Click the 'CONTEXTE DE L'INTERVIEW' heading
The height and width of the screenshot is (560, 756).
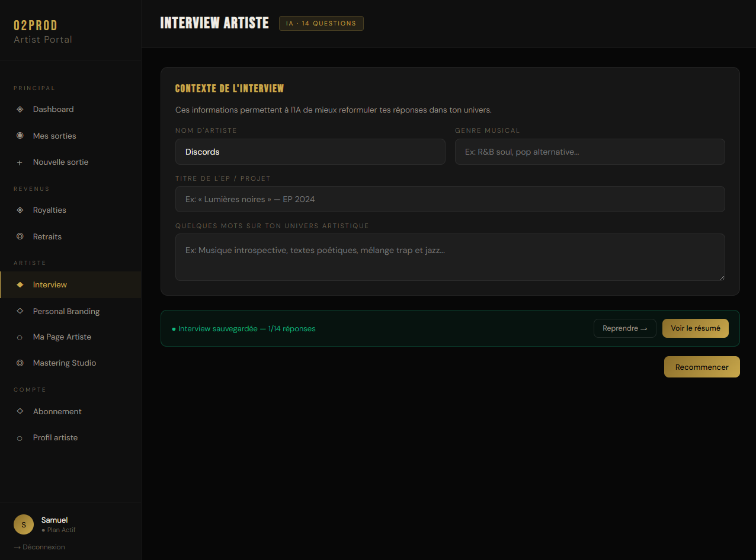point(230,89)
